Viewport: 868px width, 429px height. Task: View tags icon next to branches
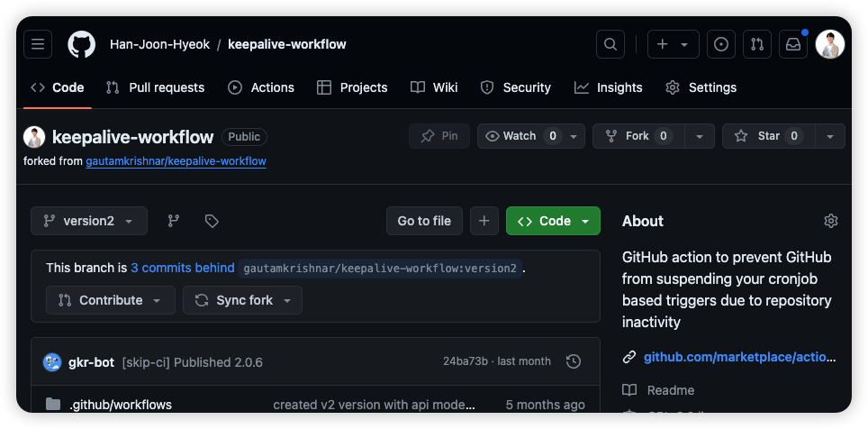pyautogui.click(x=212, y=221)
